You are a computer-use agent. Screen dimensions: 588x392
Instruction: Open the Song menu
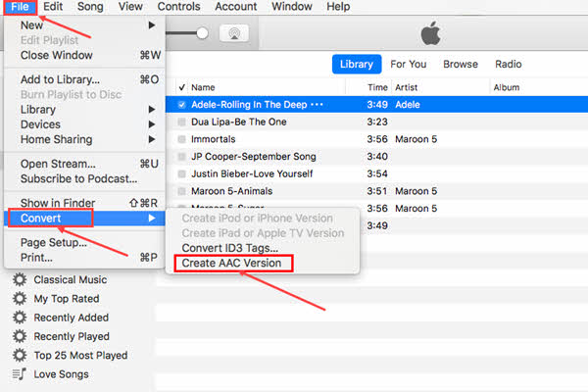(x=90, y=7)
